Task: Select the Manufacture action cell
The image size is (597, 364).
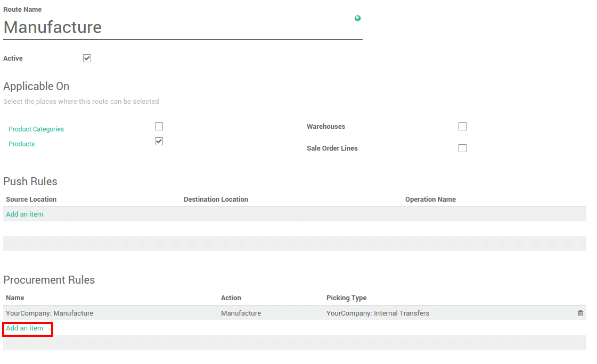Action: pos(241,313)
